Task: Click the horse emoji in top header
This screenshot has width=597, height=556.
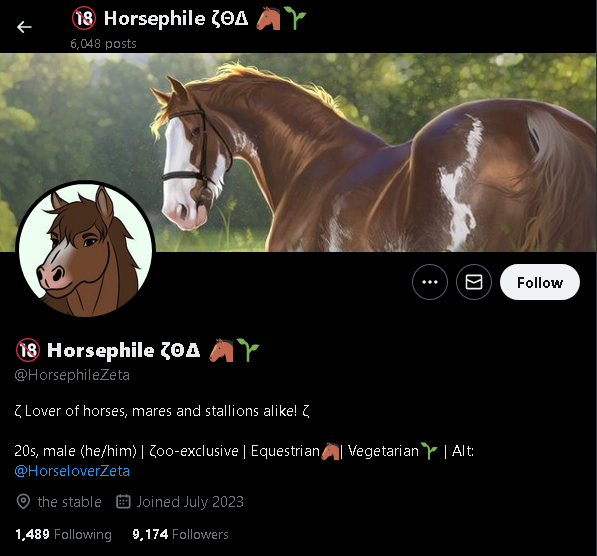Action: point(269,19)
